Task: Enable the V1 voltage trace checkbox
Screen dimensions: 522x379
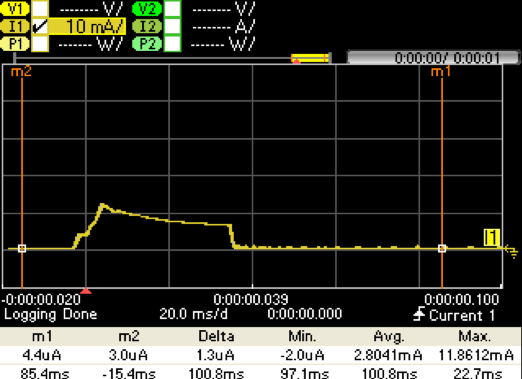Action: coord(40,8)
